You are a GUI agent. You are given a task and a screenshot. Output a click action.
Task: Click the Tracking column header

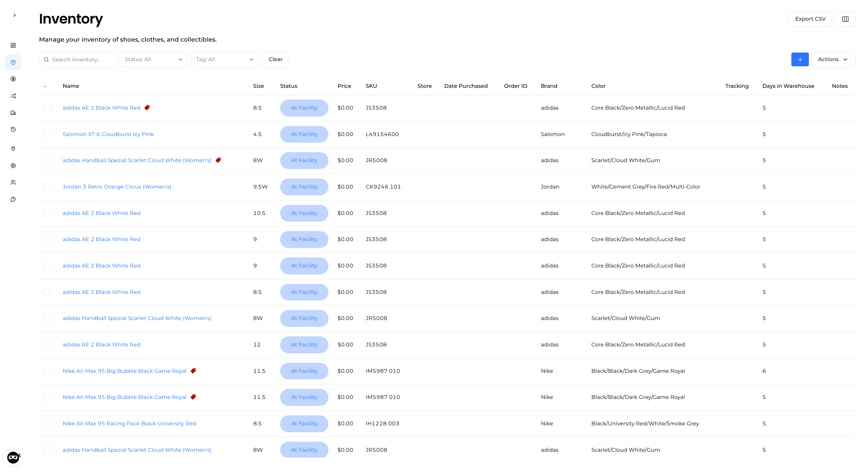[737, 86]
